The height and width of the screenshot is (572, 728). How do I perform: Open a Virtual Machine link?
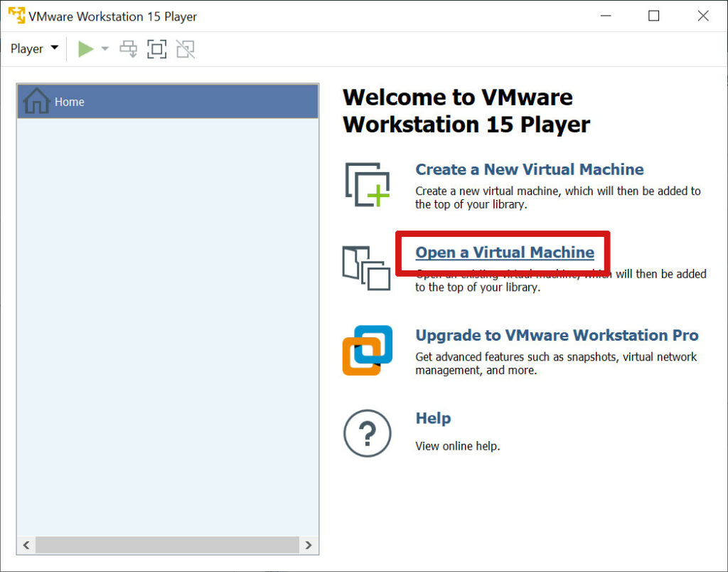pyautogui.click(x=505, y=253)
